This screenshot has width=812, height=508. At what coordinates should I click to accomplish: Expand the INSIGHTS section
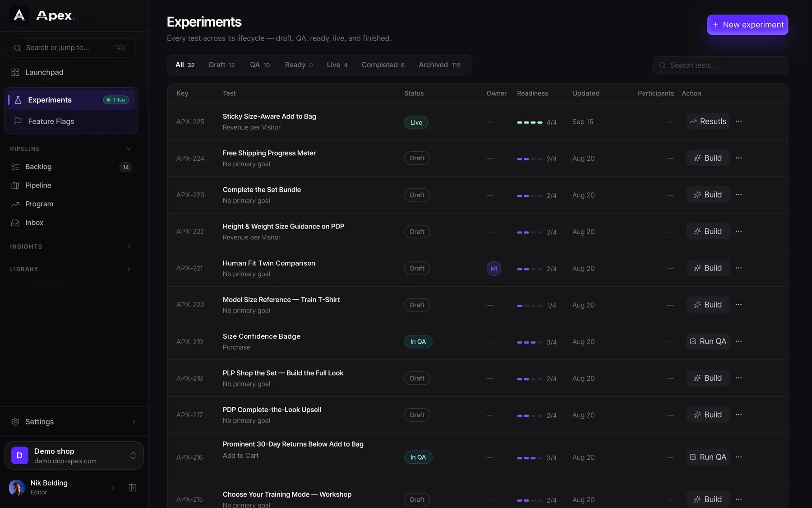(129, 247)
